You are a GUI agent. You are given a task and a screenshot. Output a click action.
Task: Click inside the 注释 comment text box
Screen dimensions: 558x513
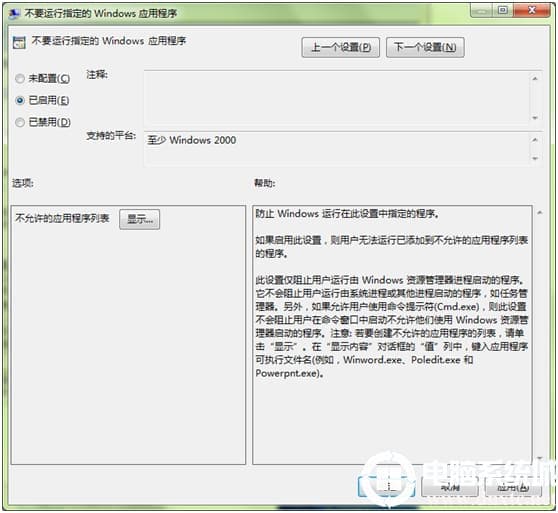[336, 97]
